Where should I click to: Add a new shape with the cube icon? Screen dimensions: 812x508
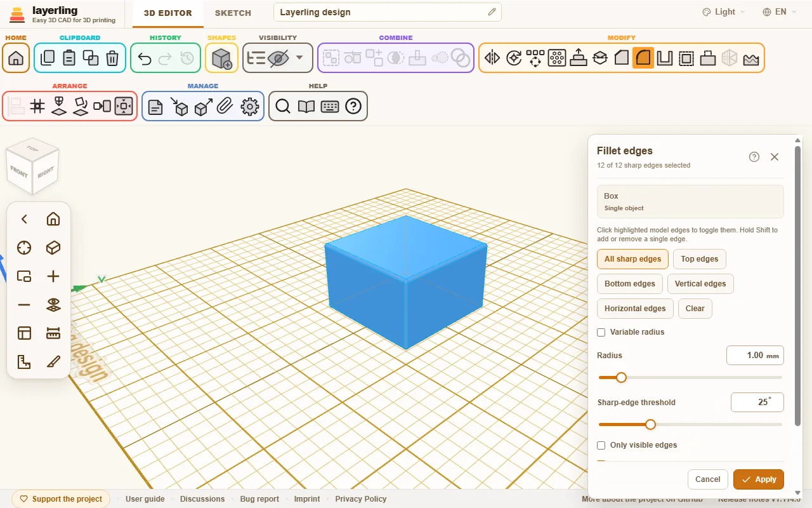coord(221,58)
